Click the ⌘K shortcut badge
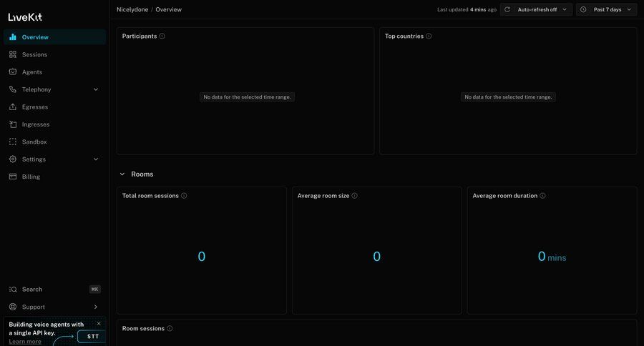 click(x=95, y=290)
